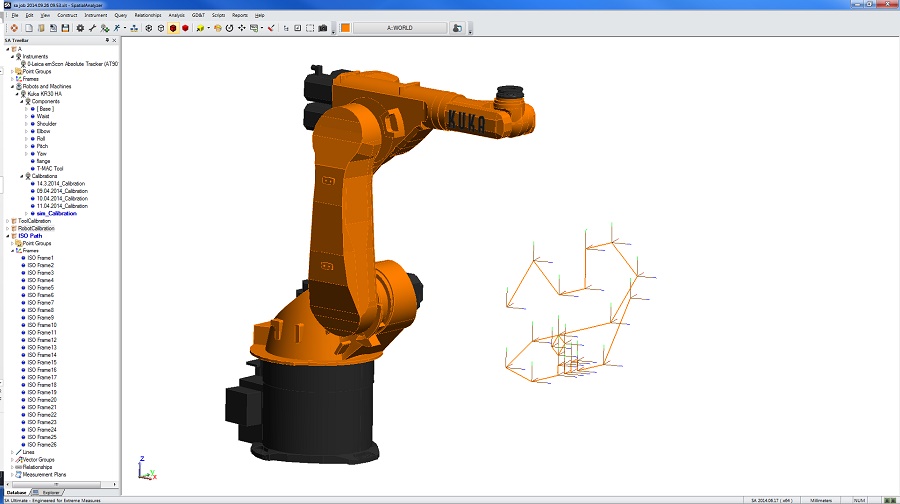Click the circular rotate view icon
This screenshot has width=900, height=504.
click(230, 28)
